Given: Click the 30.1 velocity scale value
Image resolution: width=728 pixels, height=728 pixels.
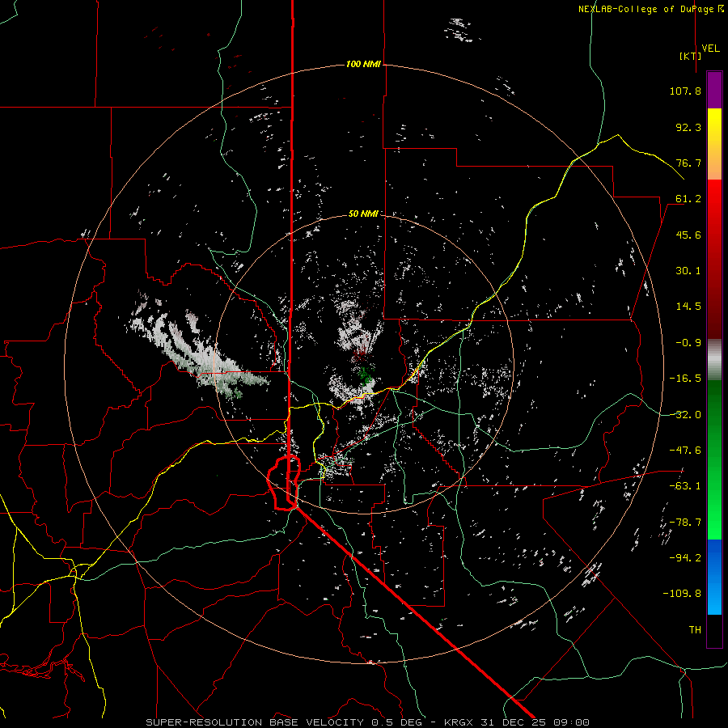Looking at the screenshot, I should 688,271.
